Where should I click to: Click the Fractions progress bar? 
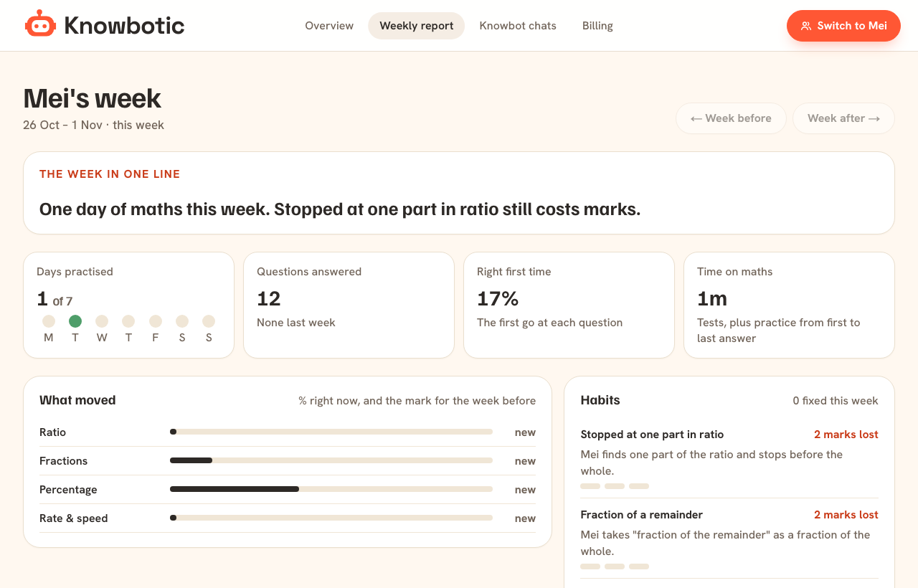(x=331, y=460)
